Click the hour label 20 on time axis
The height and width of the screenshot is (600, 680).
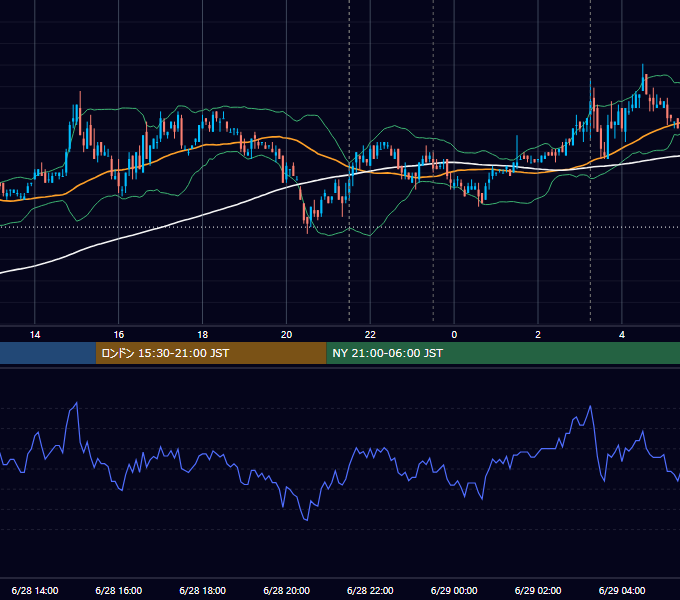pos(286,335)
